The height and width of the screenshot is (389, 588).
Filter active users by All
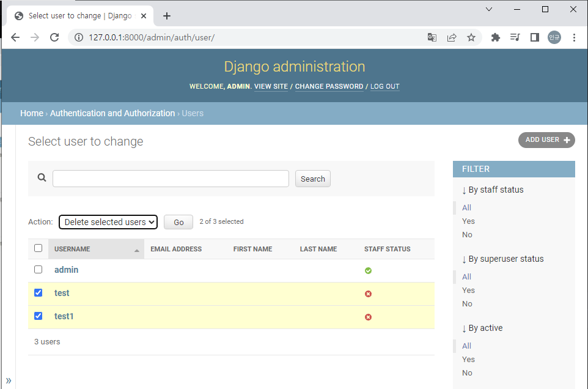(x=466, y=346)
